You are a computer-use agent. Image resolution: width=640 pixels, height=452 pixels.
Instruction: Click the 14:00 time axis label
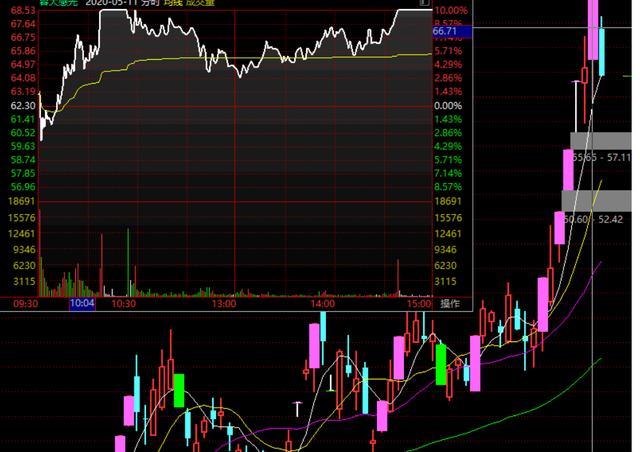point(322,304)
